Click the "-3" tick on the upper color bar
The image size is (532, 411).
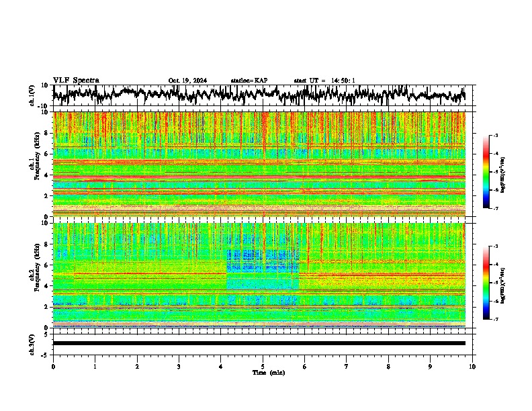495,136
